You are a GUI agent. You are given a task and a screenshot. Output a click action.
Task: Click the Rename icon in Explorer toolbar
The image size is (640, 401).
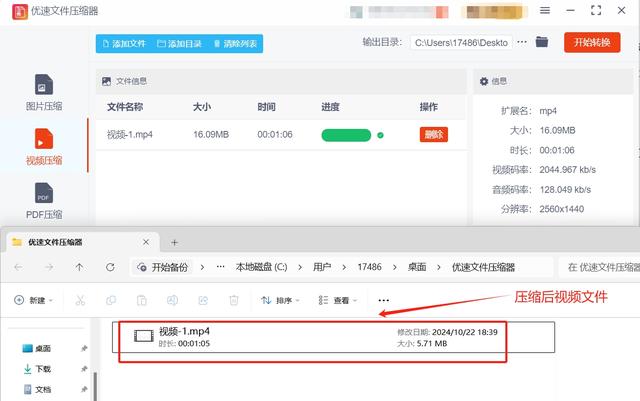coord(172,301)
